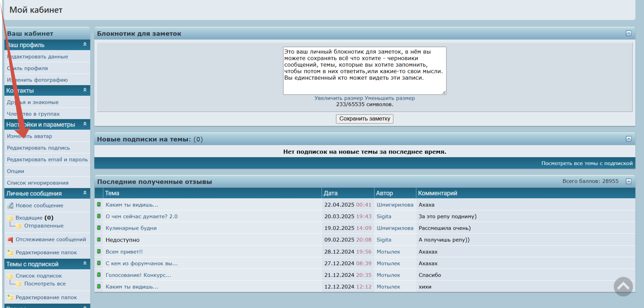Viewport: 644px width, 308px height.
Task: Collapse the Последние полученные отзывы panel
Action: (x=629, y=181)
